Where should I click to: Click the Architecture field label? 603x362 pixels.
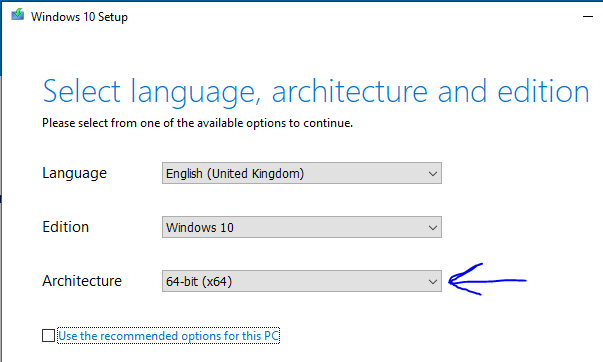82,281
